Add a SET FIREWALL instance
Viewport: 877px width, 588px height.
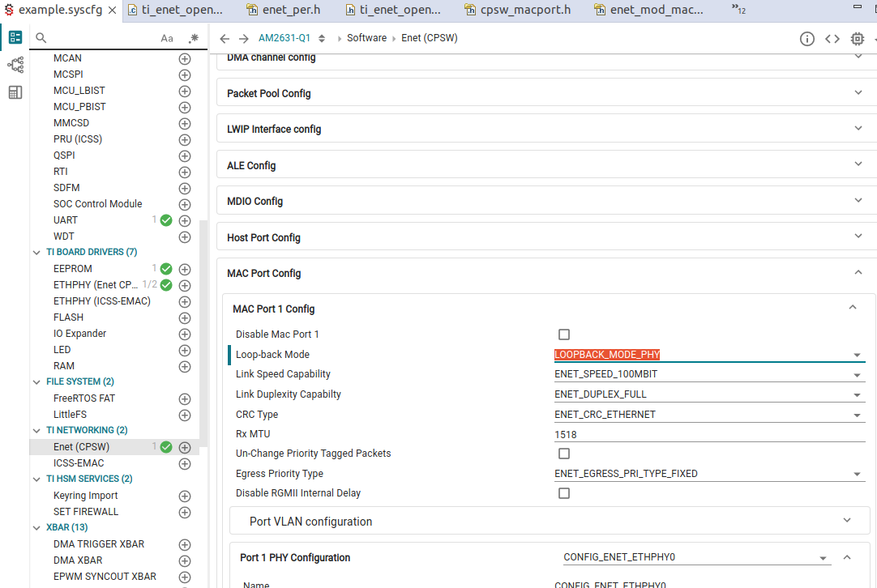point(185,513)
